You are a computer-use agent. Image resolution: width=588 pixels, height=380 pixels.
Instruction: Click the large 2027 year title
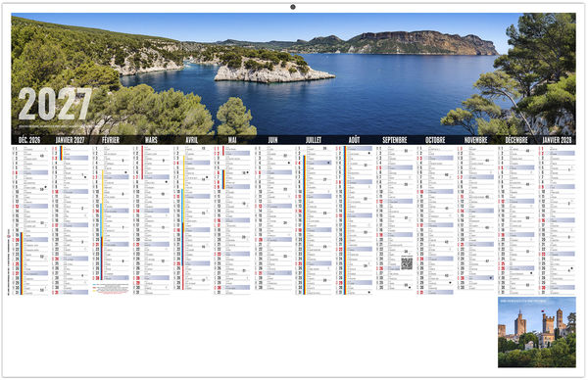click(x=55, y=104)
